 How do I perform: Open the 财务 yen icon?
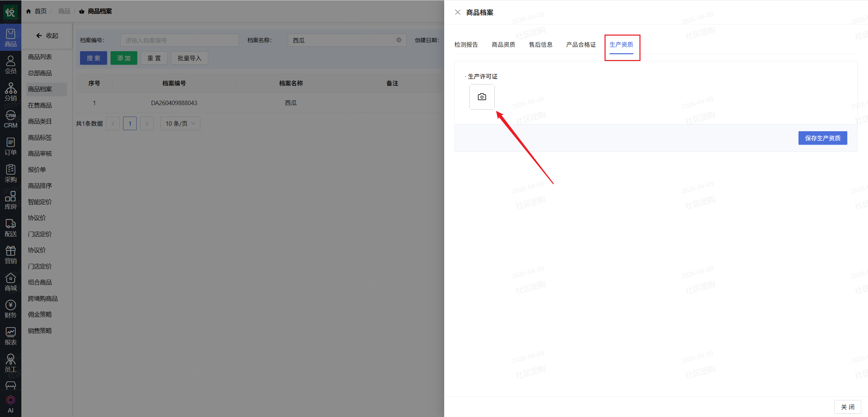click(11, 309)
